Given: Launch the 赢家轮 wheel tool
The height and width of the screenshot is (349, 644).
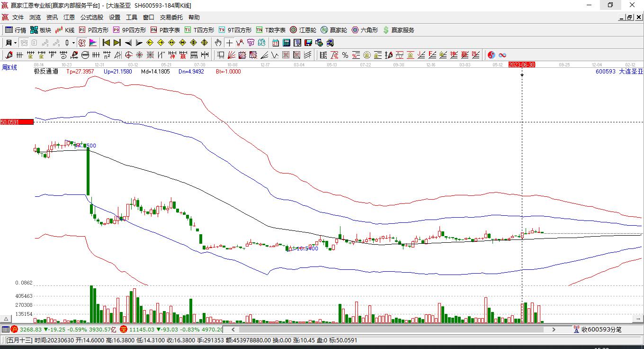Looking at the screenshot, I should pos(334,30).
